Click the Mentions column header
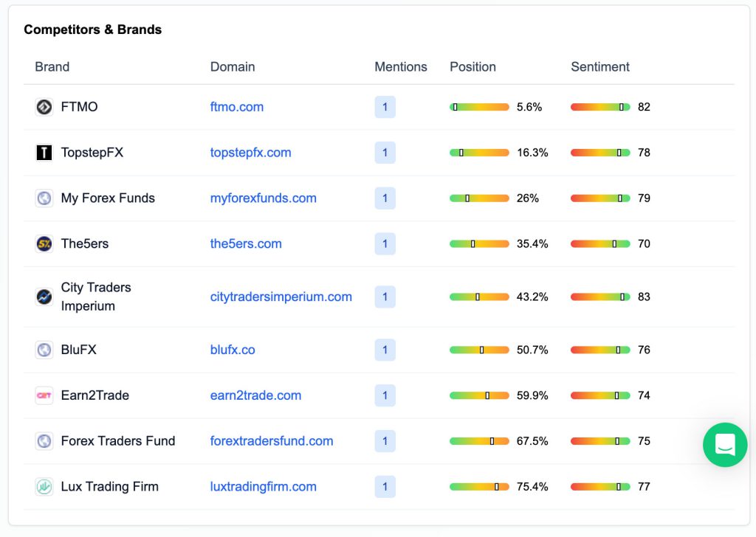This screenshot has height=537, width=756. [401, 66]
